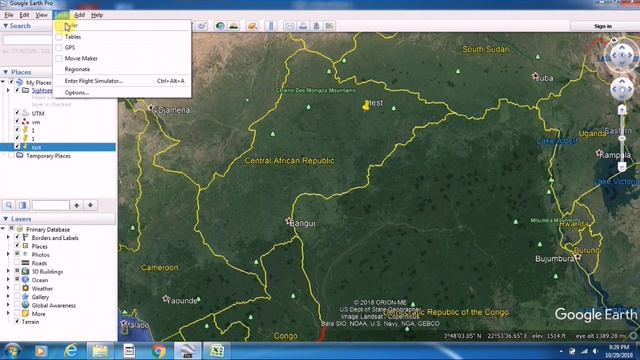Open the Sightseeing link in Places

click(x=42, y=91)
